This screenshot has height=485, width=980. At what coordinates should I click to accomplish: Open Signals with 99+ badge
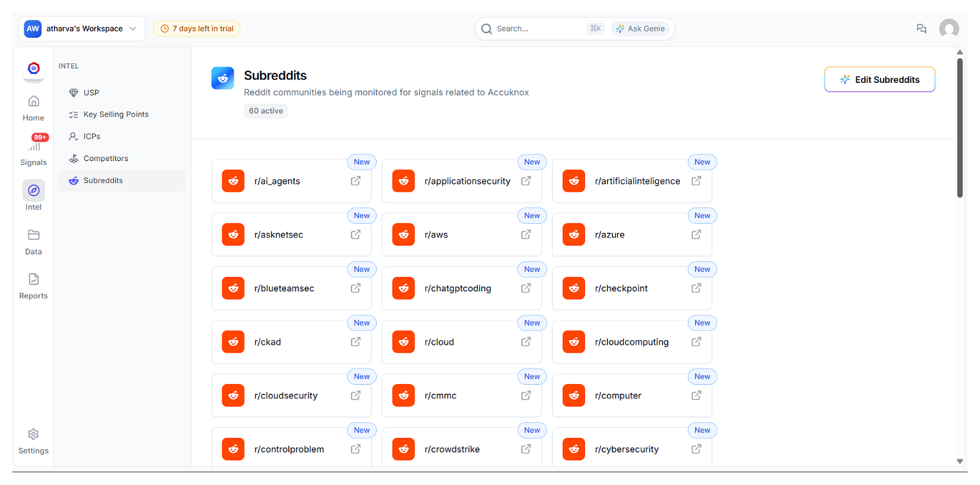point(34,151)
